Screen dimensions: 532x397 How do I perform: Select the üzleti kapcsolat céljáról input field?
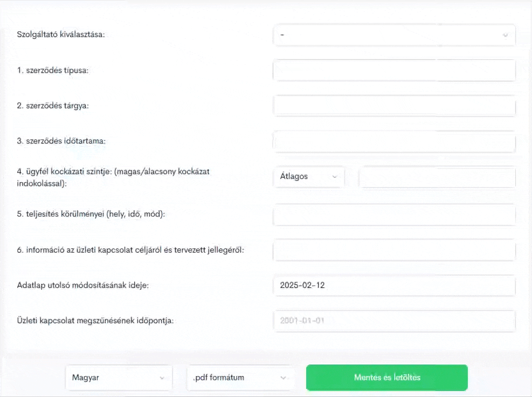(x=394, y=250)
